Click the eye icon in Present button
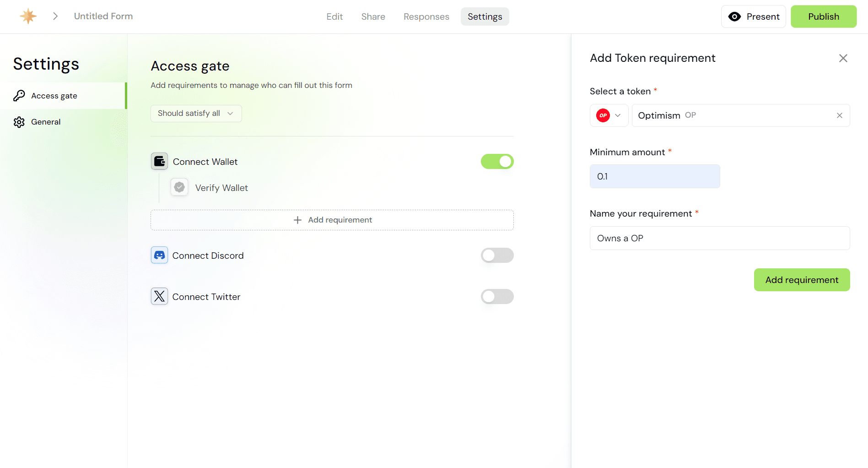The image size is (868, 468). (734, 16)
